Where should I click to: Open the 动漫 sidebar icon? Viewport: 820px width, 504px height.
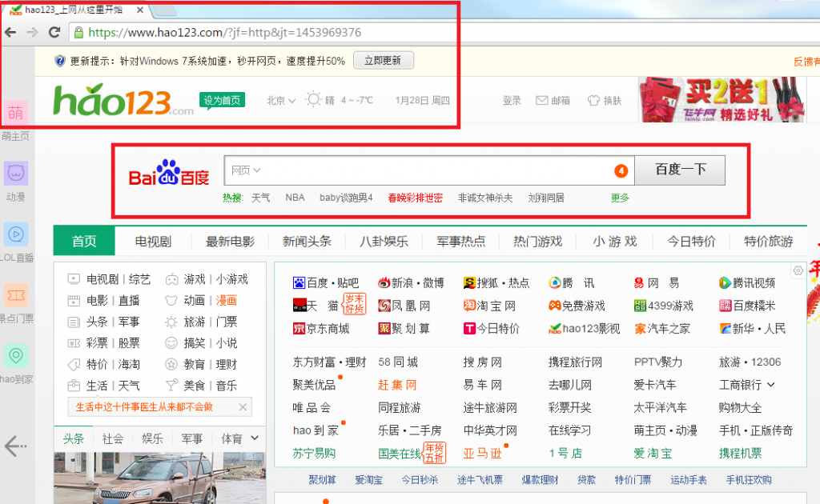(x=16, y=173)
